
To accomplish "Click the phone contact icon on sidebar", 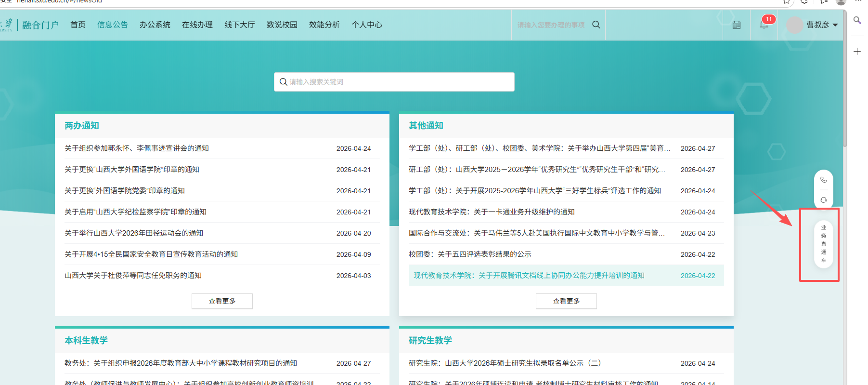I will pos(824,180).
